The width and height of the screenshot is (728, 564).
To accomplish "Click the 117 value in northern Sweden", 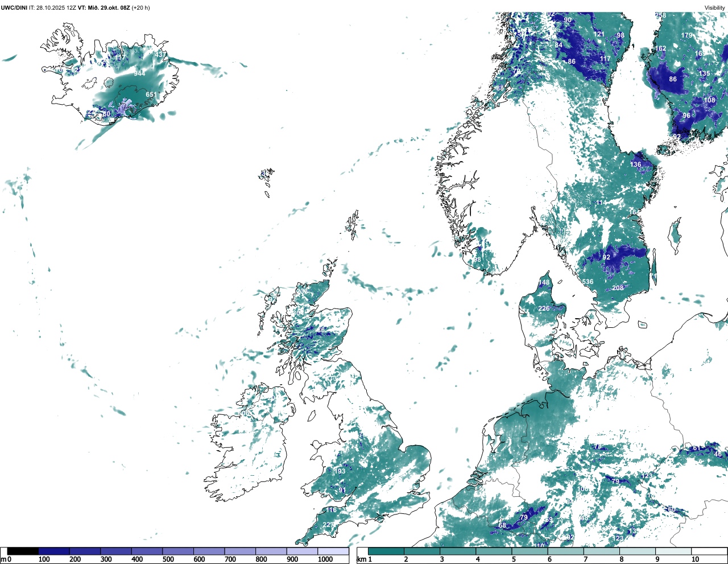I will [x=605, y=59].
